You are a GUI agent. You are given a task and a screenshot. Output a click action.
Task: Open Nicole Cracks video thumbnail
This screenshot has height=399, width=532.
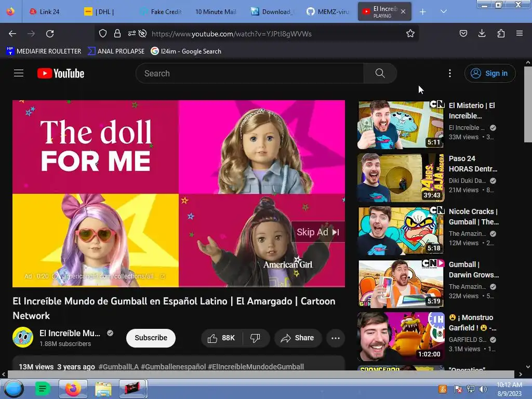coord(401,231)
